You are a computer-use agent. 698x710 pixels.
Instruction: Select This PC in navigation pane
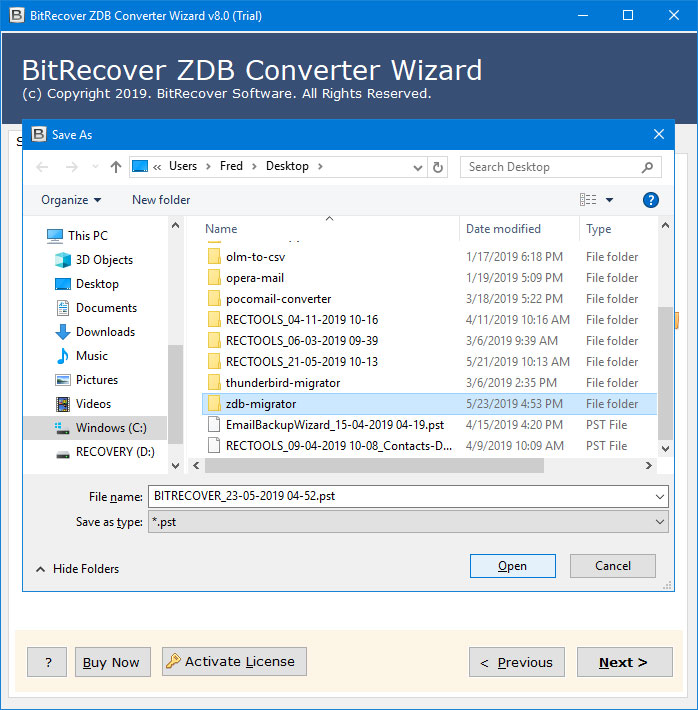88,235
